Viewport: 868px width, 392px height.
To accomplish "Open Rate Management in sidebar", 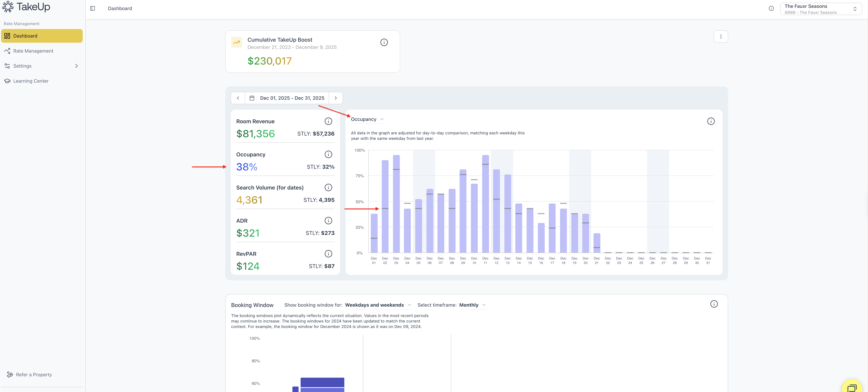I will [x=33, y=51].
